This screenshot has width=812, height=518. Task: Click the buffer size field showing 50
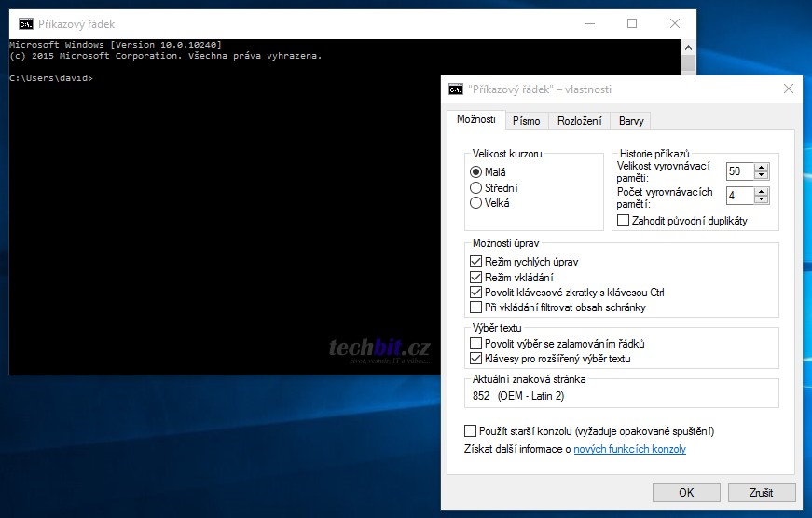point(739,171)
